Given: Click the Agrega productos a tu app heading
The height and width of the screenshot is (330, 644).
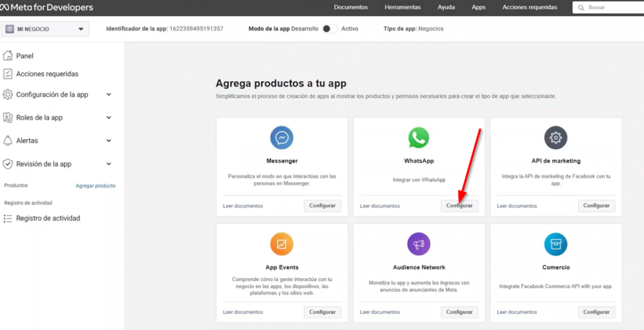Looking at the screenshot, I should pyautogui.click(x=281, y=84).
